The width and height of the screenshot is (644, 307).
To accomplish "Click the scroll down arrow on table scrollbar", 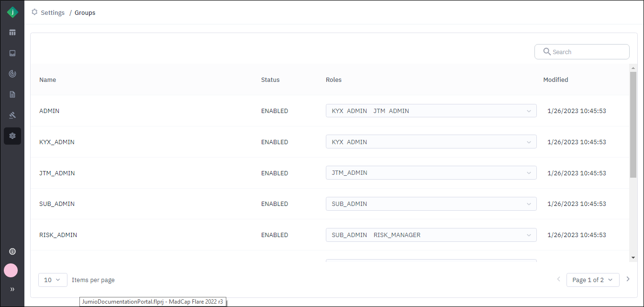I will 633,258.
